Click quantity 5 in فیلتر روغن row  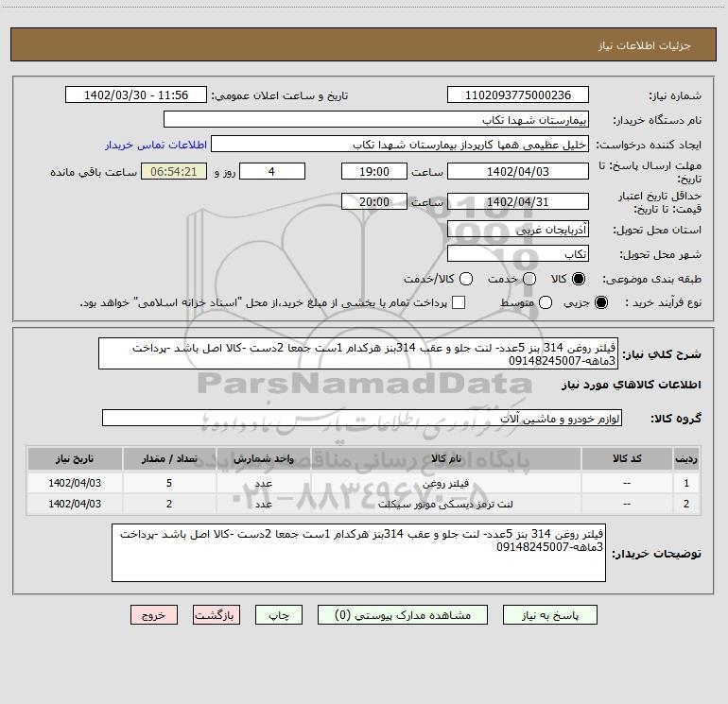169,483
